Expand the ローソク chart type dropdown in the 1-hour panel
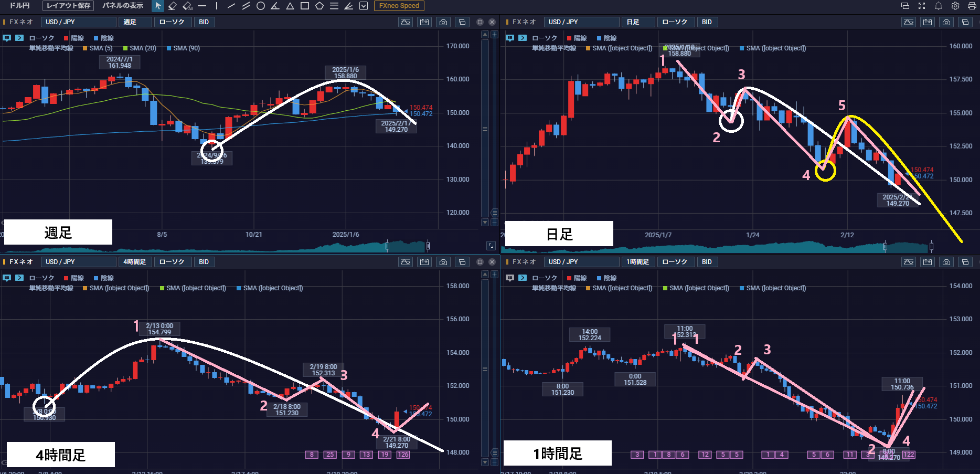Image resolution: width=980 pixels, height=474 pixels. (675, 262)
